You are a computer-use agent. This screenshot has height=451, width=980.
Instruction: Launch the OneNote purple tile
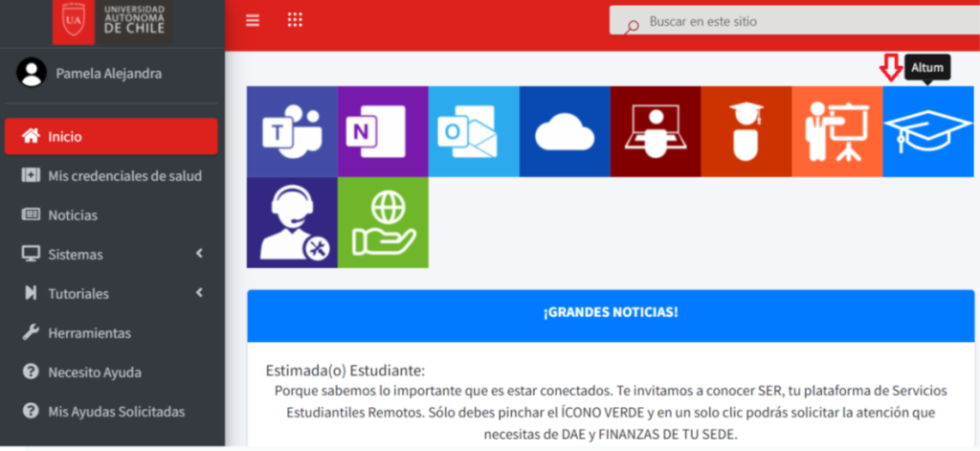pos(383,131)
